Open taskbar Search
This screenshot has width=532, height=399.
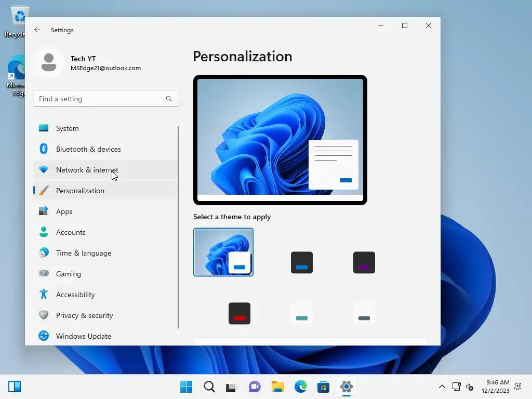209,387
